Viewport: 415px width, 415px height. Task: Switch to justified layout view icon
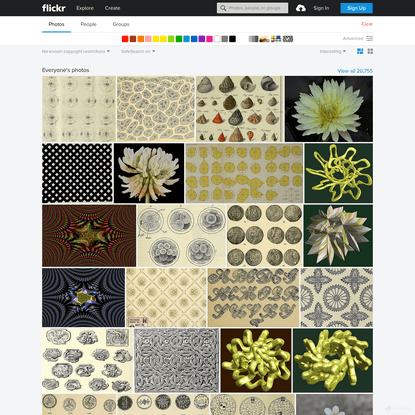(x=360, y=51)
